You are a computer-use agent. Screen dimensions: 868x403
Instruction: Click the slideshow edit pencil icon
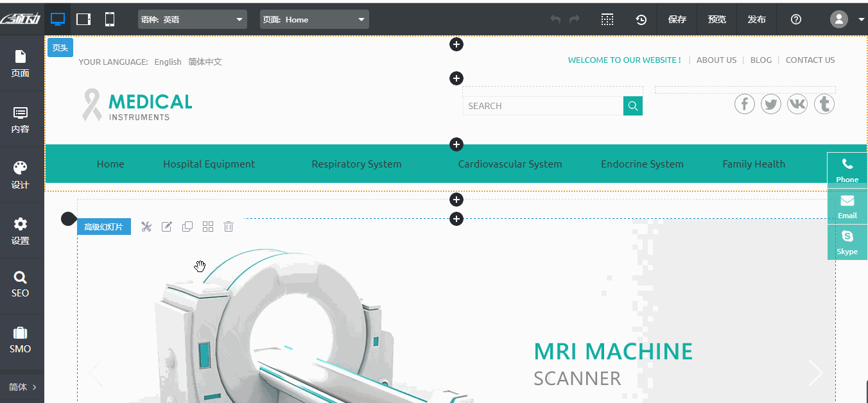click(167, 227)
